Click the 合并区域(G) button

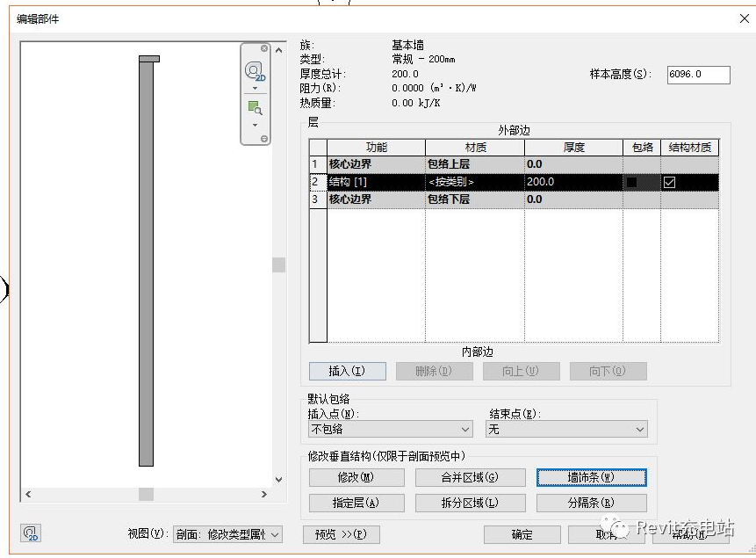click(470, 477)
